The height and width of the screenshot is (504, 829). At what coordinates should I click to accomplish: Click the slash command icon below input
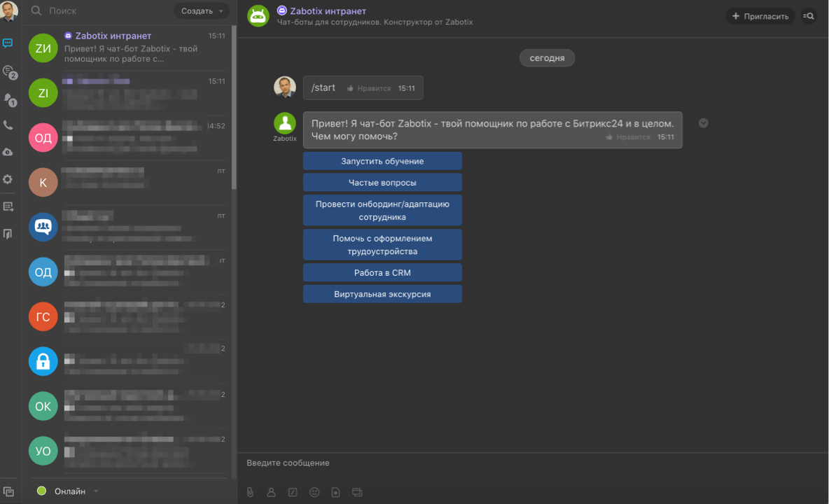point(293,492)
